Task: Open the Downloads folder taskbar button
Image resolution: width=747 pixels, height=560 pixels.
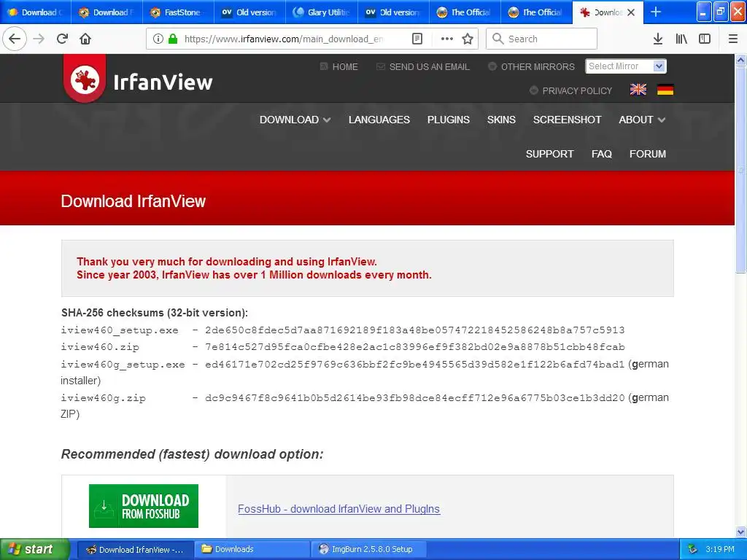Action: coord(252,549)
